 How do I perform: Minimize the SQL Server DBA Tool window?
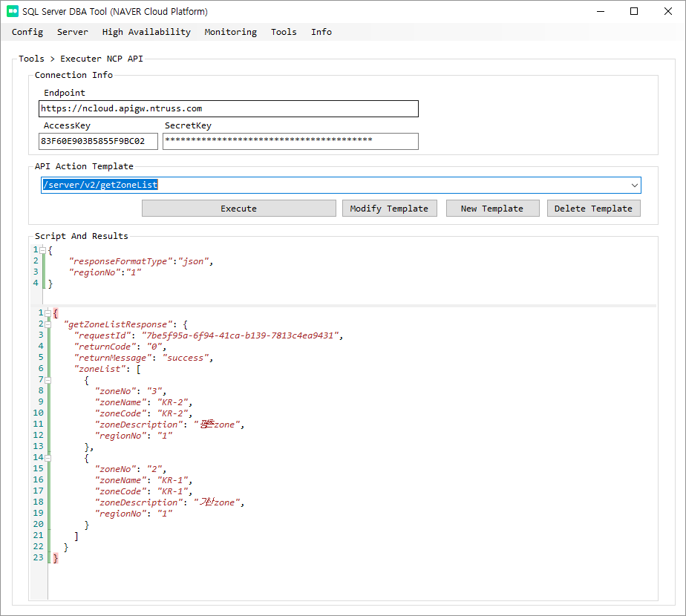coord(601,11)
